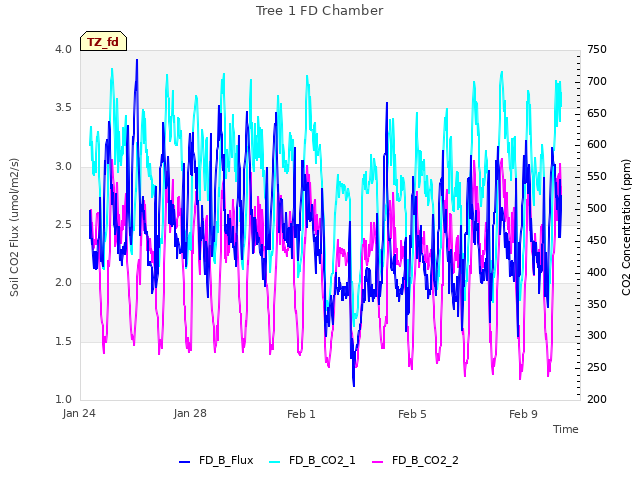Screen dimensions: 640x480
Task: Click the 3.0 left axis value
Action: pos(64,167)
